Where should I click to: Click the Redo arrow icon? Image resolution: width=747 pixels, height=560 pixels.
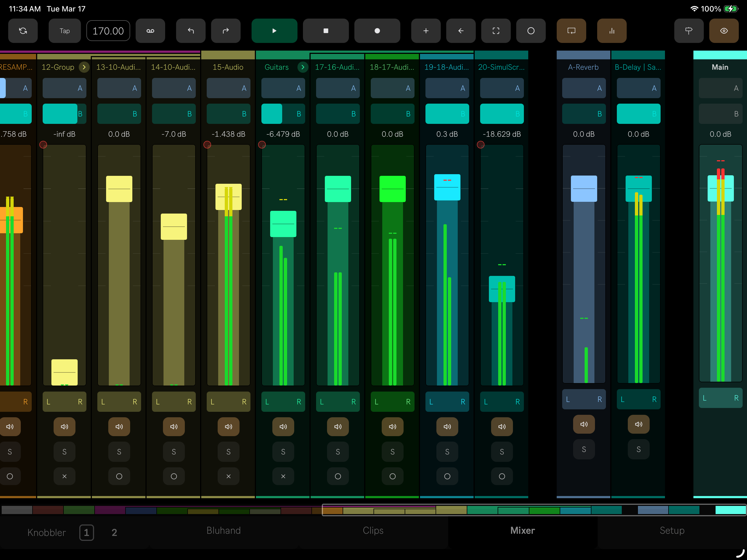(226, 31)
